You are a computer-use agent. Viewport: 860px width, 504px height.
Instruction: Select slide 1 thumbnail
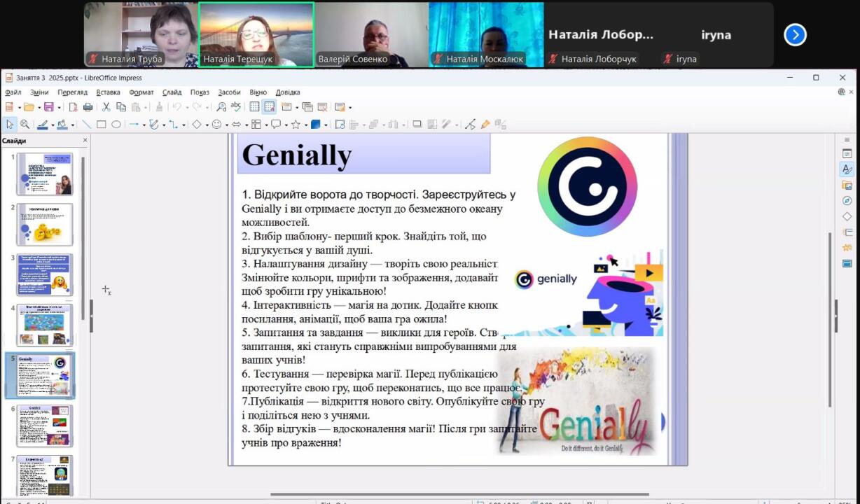(45, 174)
